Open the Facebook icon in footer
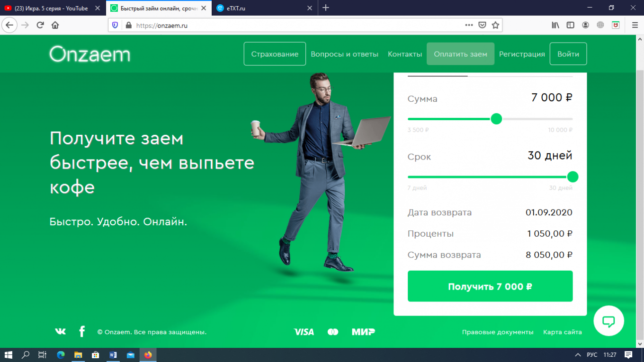 pyautogui.click(x=82, y=332)
